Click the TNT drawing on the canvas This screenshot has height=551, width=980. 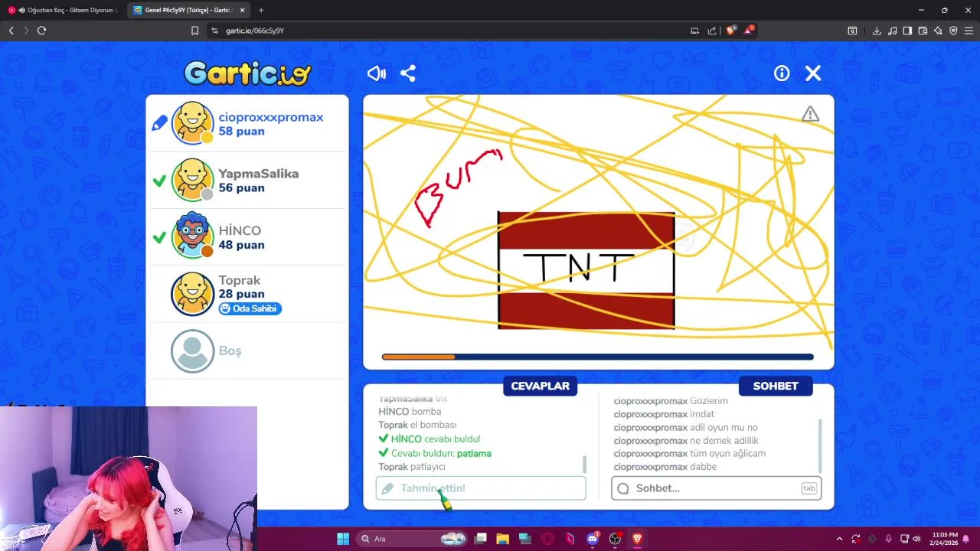(586, 270)
